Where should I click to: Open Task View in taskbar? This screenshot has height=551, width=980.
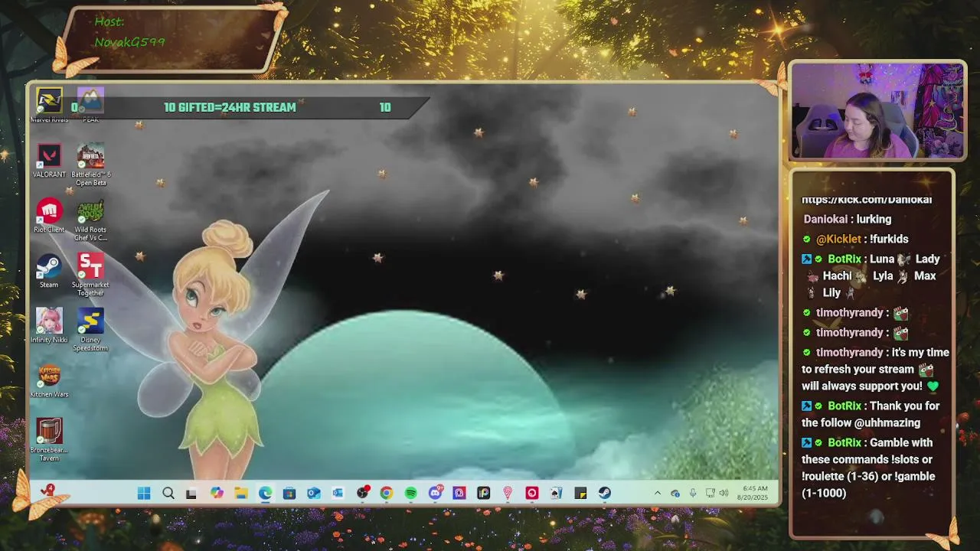[x=191, y=494]
